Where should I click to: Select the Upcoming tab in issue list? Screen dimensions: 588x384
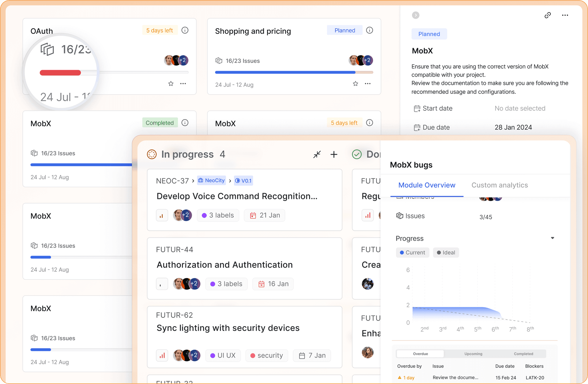473,354
